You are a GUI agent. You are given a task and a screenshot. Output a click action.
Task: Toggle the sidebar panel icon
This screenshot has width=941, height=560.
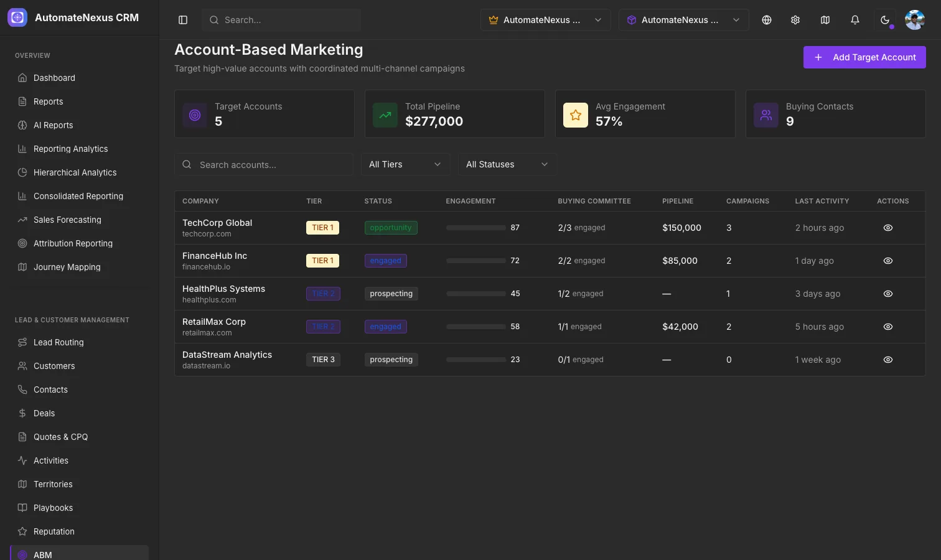tap(183, 20)
